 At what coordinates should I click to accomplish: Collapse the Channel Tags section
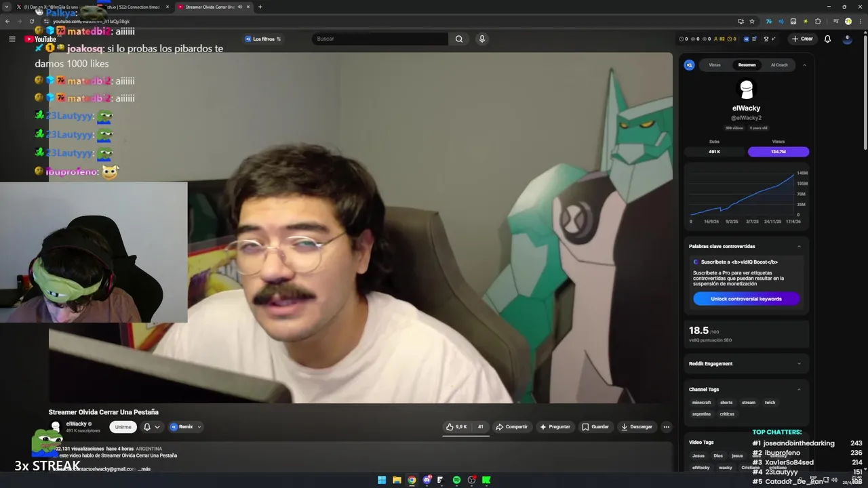coord(799,389)
